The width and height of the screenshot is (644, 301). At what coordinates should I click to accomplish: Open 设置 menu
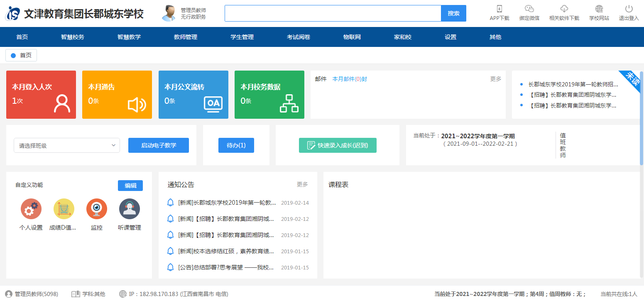[451, 37]
